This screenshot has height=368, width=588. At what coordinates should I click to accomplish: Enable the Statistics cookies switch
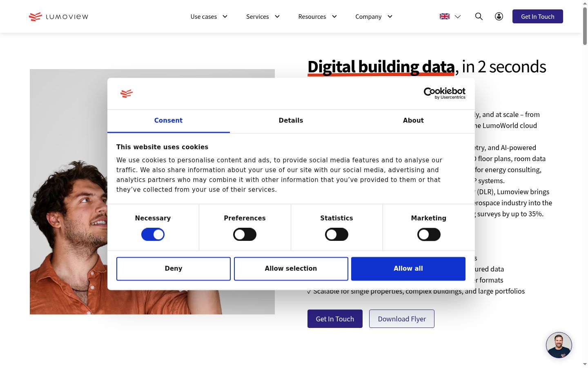point(336,234)
